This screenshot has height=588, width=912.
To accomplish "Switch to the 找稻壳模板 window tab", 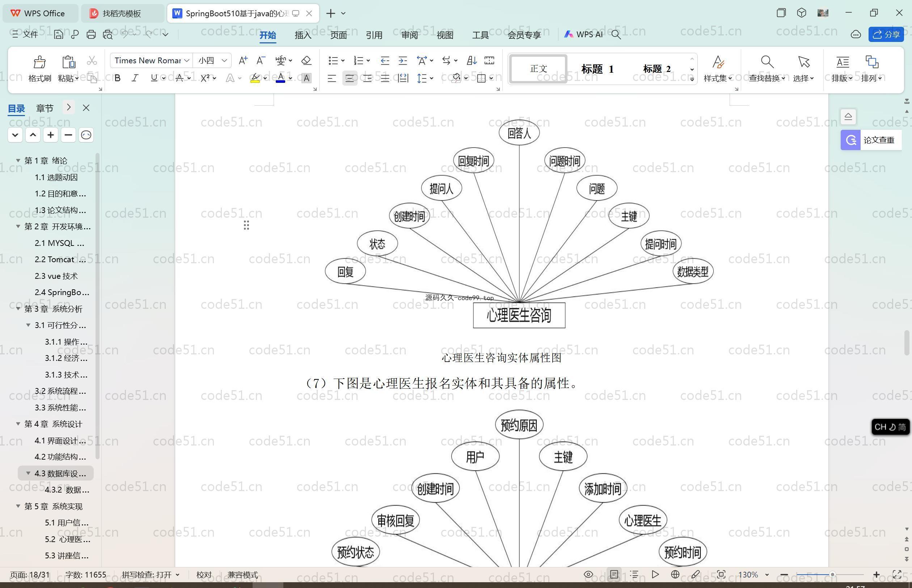I will [122, 13].
